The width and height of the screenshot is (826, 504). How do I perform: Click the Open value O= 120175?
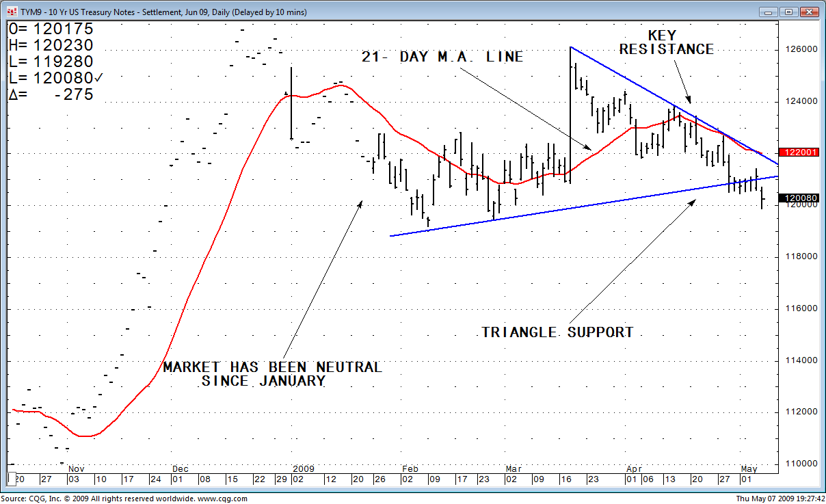click(51, 29)
